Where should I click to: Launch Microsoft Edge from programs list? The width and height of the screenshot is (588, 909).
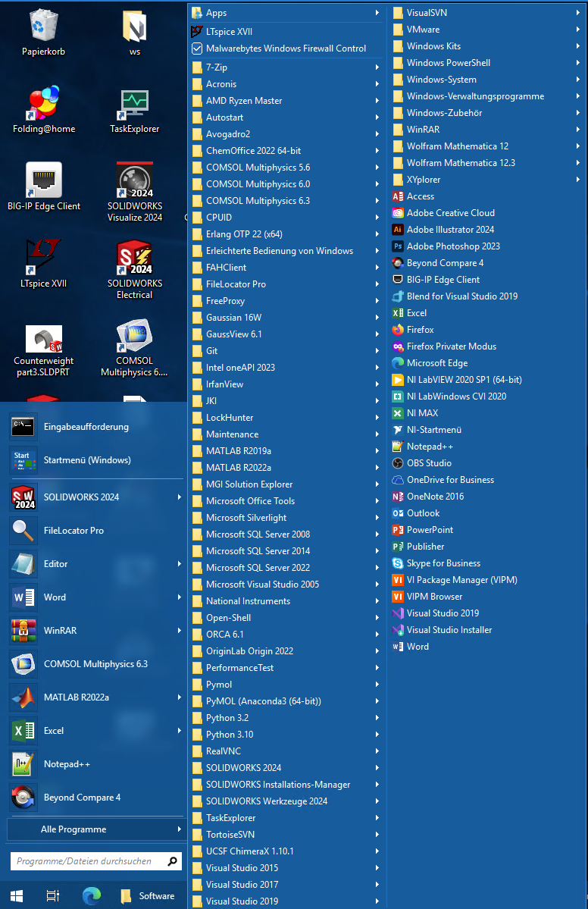pyautogui.click(x=436, y=363)
